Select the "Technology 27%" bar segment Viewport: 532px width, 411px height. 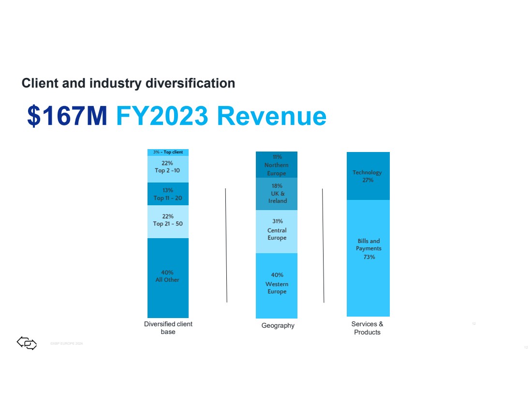pyautogui.click(x=368, y=176)
